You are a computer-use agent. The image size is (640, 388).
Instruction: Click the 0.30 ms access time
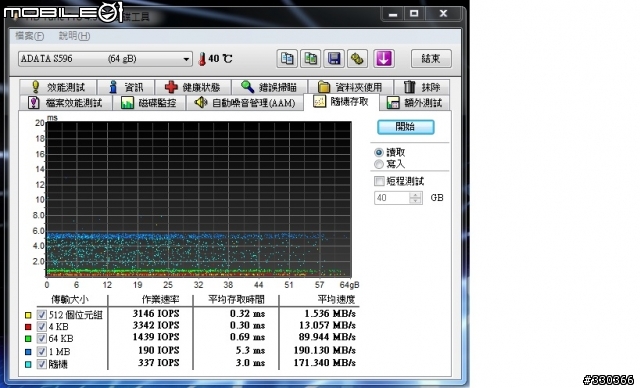pos(247,326)
